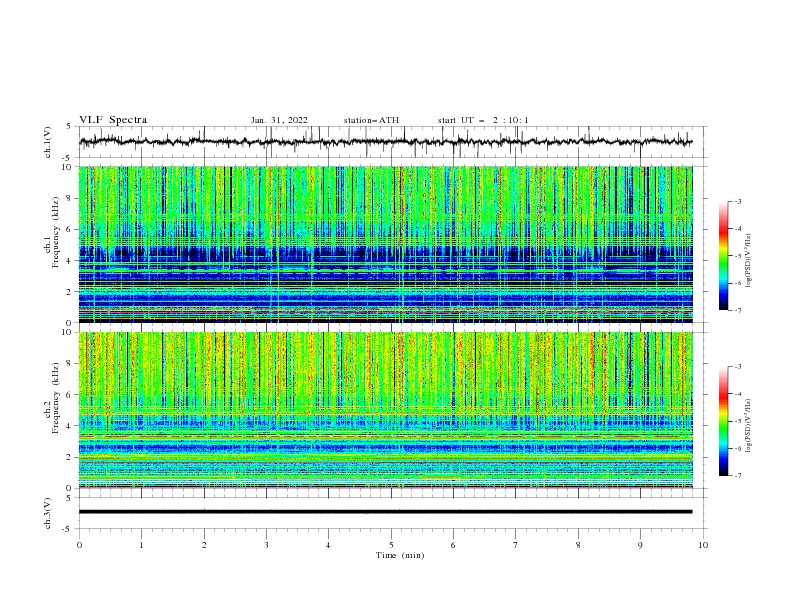Image resolution: width=792 pixels, height=612 pixels.
Task: Click the 'station=ATH' label
Action: coord(371,120)
